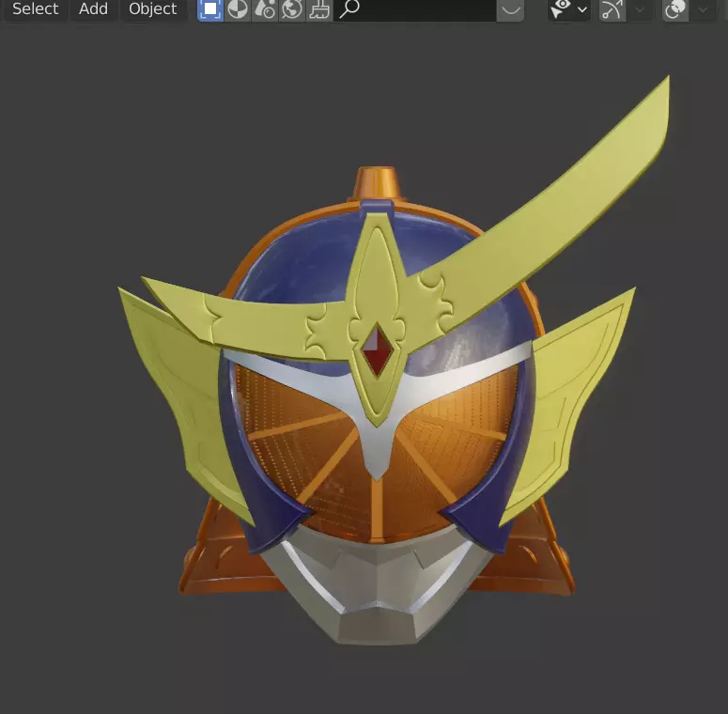The width and height of the screenshot is (728, 714).
Task: Select the orange knob on helmet top
Action: coord(377,183)
